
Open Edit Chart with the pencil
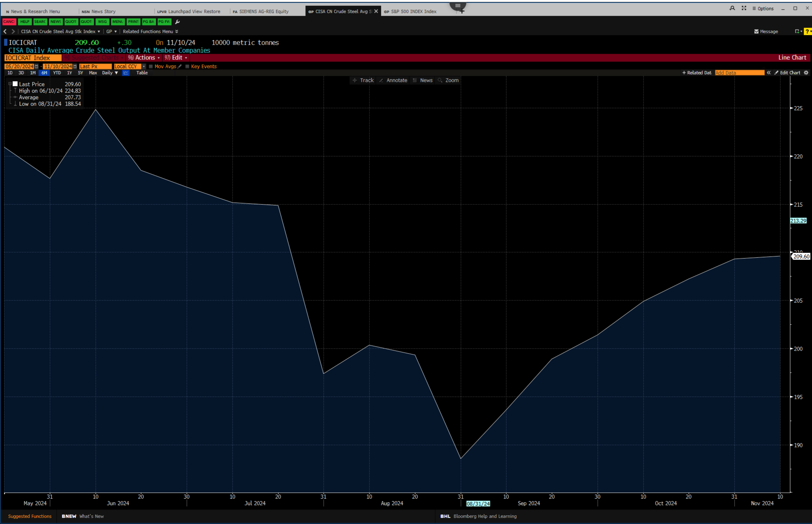point(787,73)
